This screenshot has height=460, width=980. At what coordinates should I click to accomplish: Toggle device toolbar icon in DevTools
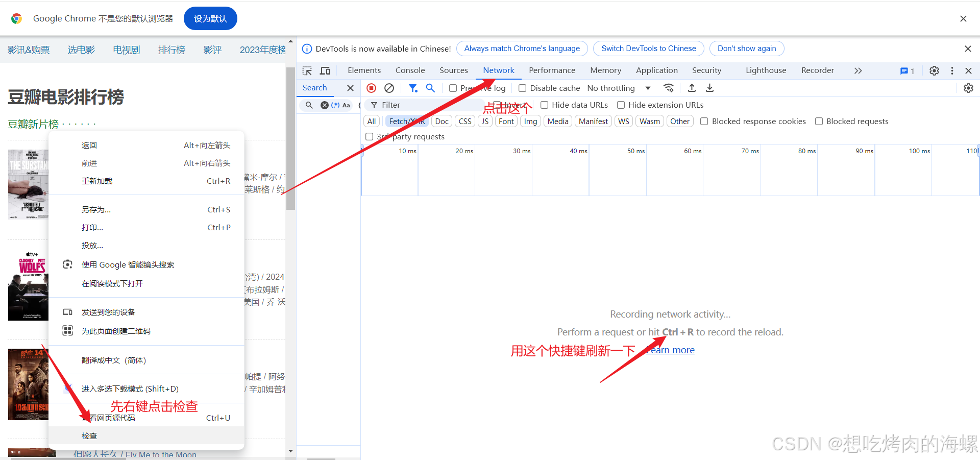click(x=325, y=70)
